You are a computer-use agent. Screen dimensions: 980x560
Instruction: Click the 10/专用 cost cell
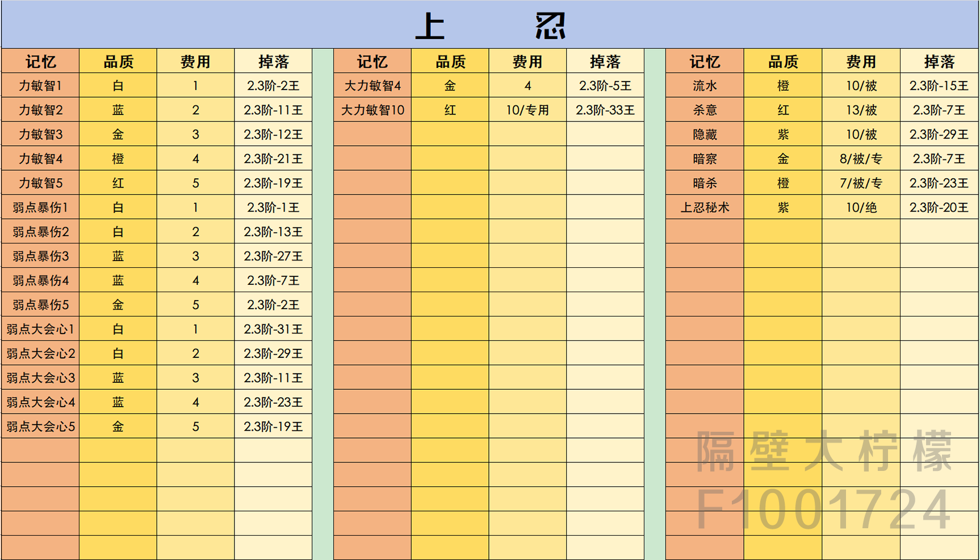[x=527, y=110]
